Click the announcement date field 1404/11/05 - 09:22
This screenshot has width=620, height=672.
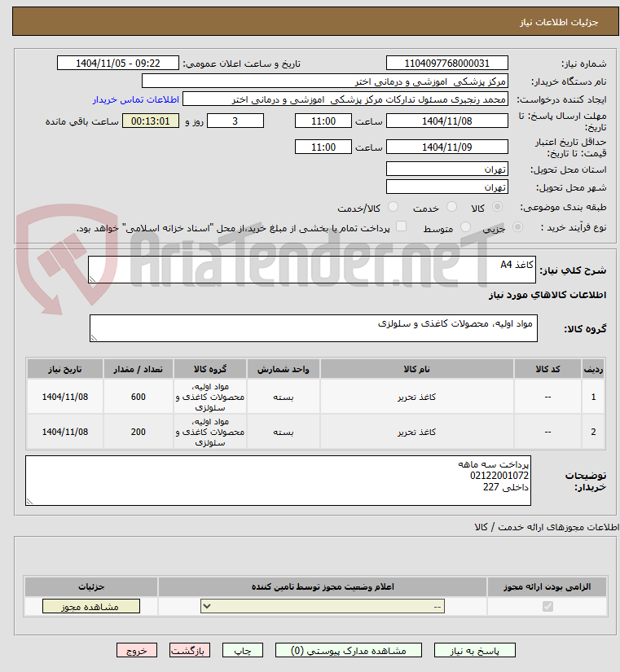pyautogui.click(x=118, y=63)
